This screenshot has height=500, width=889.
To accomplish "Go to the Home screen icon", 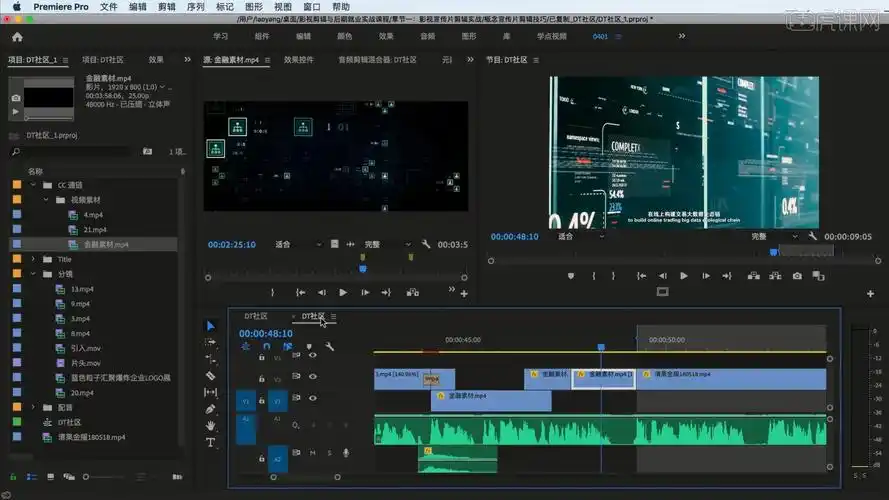I will (x=17, y=36).
